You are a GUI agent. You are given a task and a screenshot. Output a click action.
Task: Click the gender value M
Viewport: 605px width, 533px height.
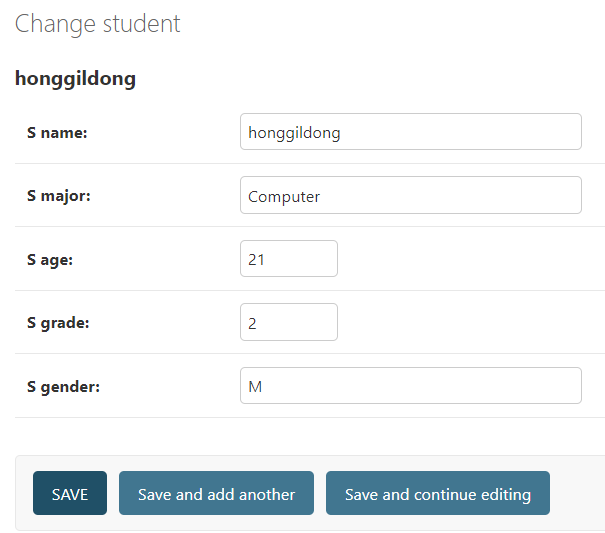[255, 387]
